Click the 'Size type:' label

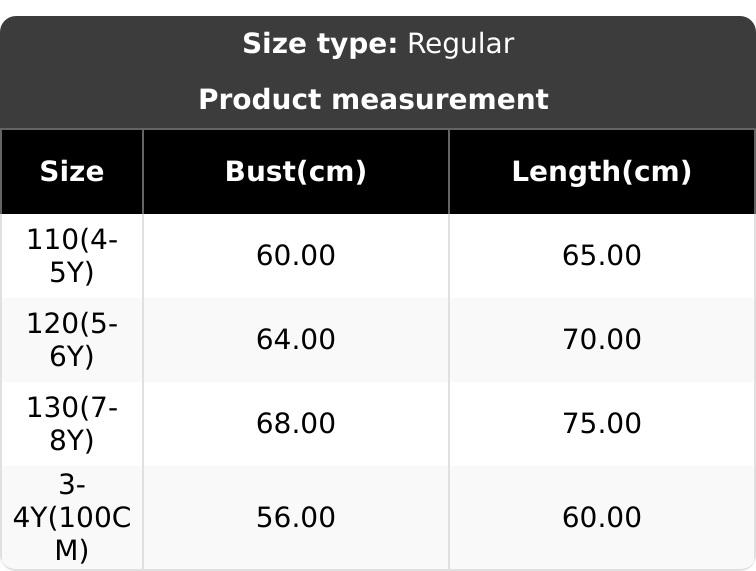[320, 44]
